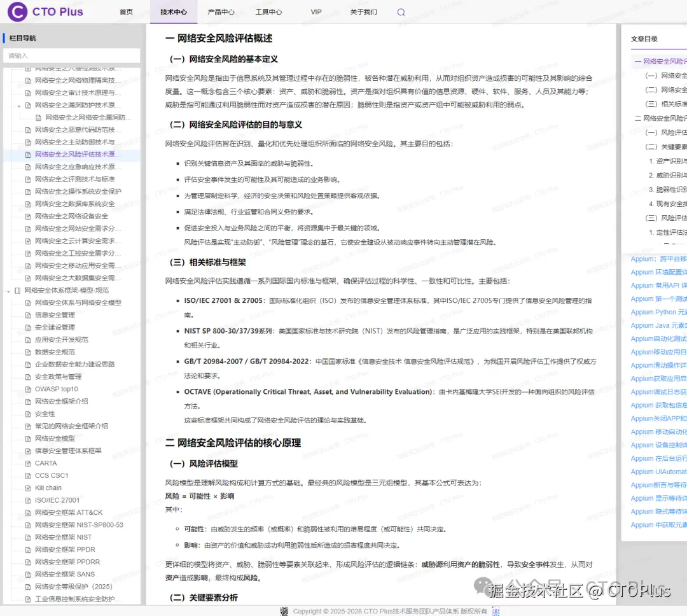This screenshot has height=616, width=687.
Task: Open 网络安全框架 NIST article
Action: point(64,538)
